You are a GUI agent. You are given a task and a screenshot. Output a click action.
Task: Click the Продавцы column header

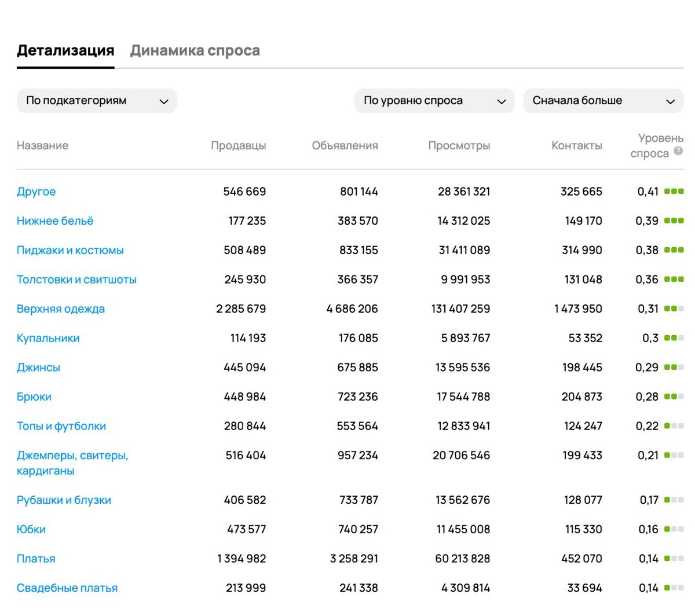tap(239, 146)
